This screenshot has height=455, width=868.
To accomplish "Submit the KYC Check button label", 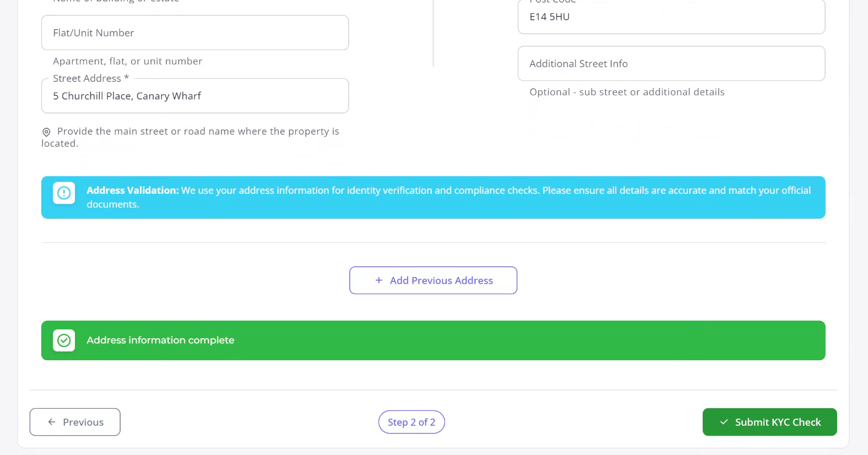I will pyautogui.click(x=778, y=422).
